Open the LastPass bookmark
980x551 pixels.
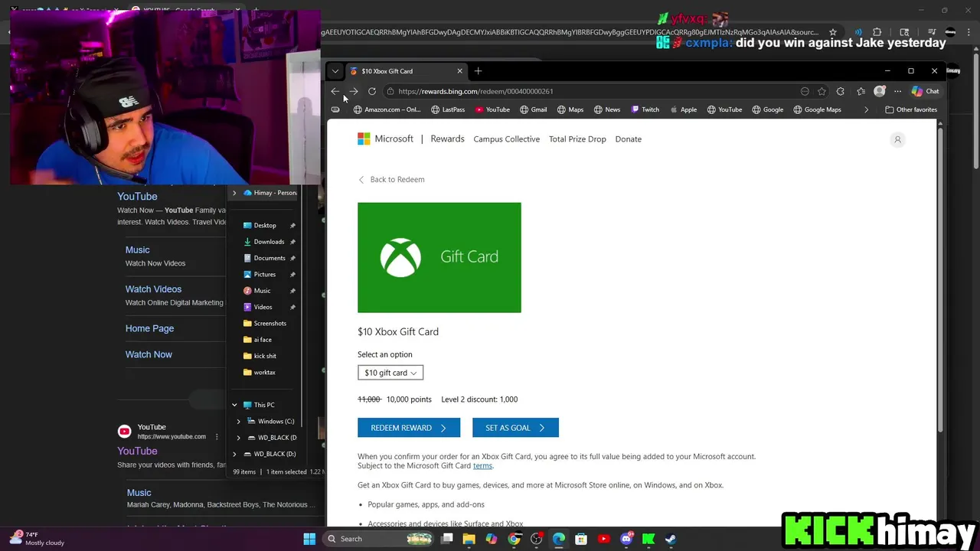[448, 109]
